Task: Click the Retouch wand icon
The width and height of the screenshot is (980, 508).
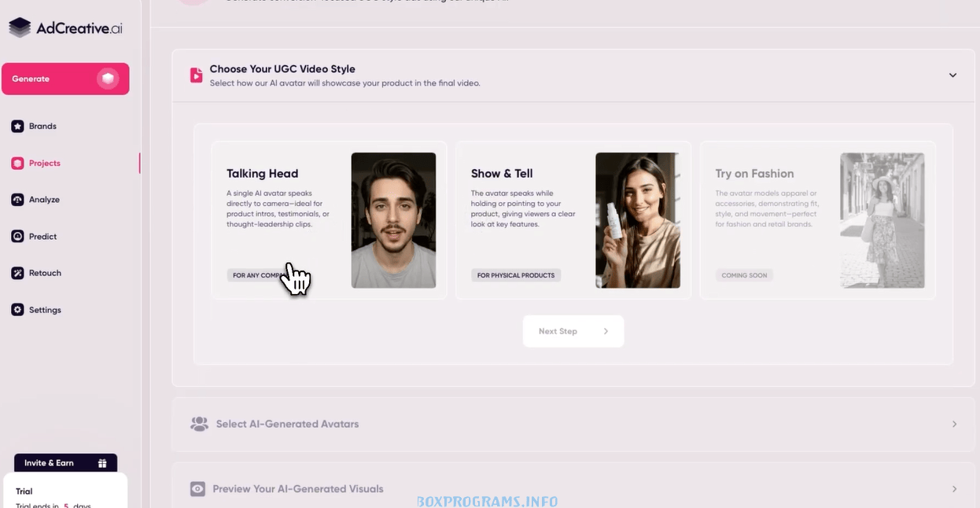Action: click(17, 273)
